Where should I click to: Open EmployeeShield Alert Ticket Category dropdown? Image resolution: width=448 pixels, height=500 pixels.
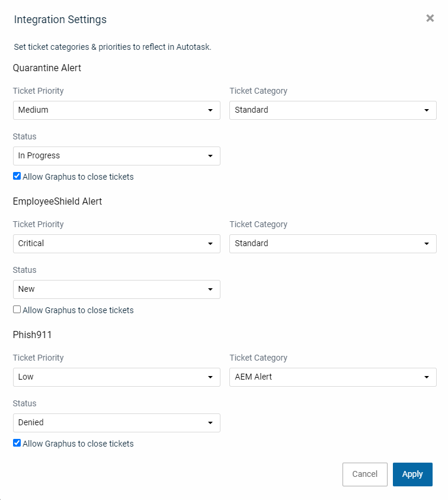pos(333,244)
